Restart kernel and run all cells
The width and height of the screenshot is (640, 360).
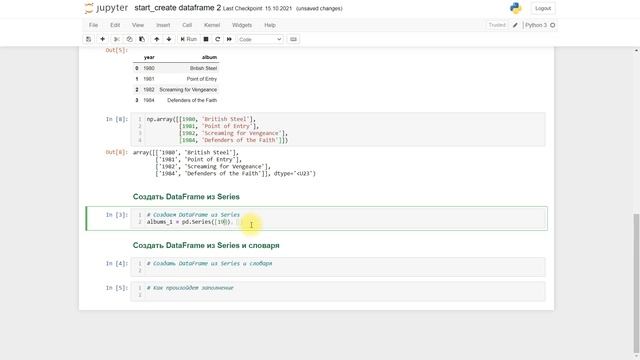[229, 39]
